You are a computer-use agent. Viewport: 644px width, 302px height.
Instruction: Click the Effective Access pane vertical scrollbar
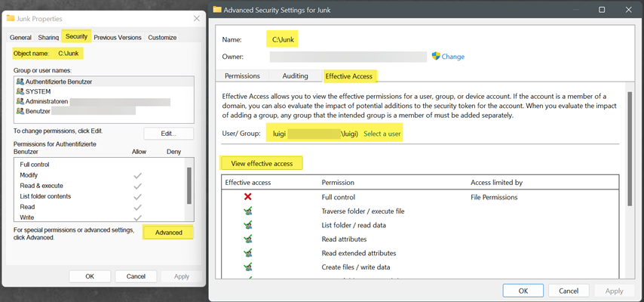(630, 148)
